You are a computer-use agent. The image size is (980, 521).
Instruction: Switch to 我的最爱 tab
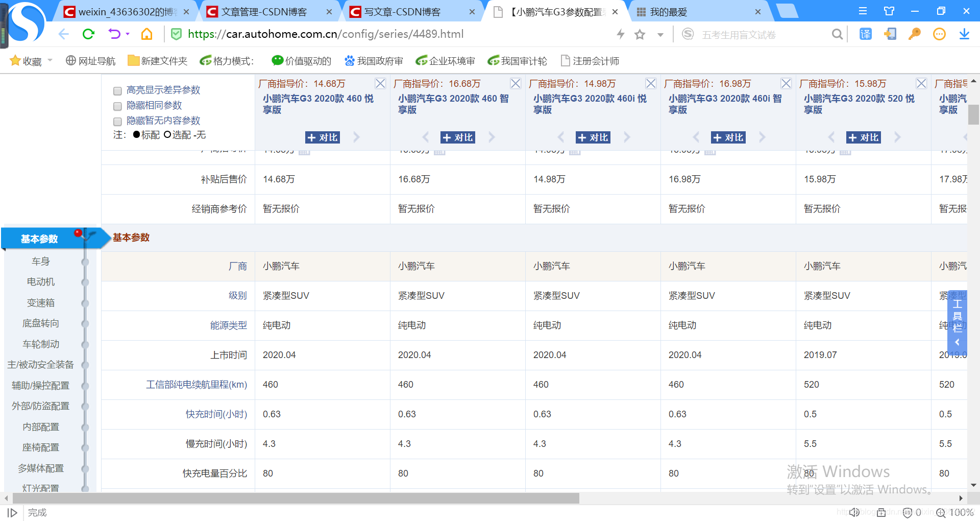(668, 12)
